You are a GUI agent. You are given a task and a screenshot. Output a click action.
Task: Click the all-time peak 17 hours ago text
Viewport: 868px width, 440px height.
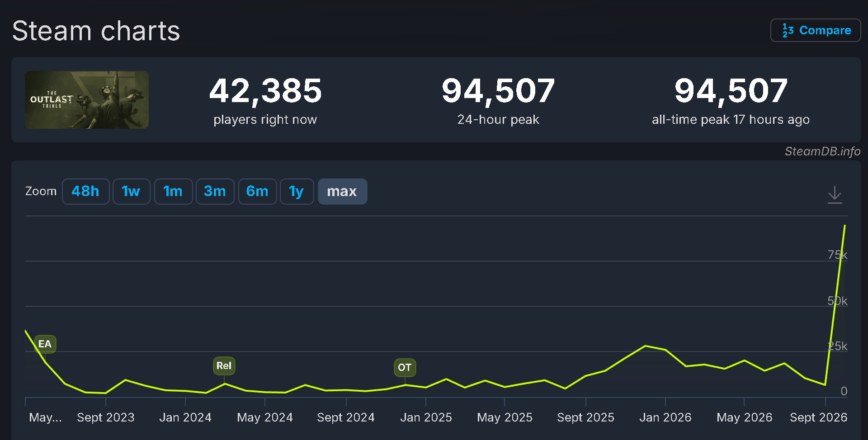coord(731,120)
